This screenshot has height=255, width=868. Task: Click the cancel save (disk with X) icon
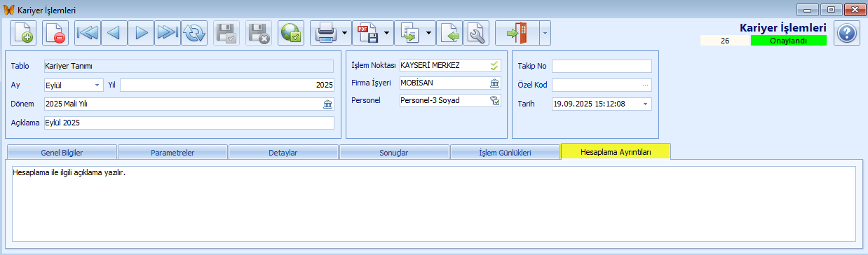(259, 33)
